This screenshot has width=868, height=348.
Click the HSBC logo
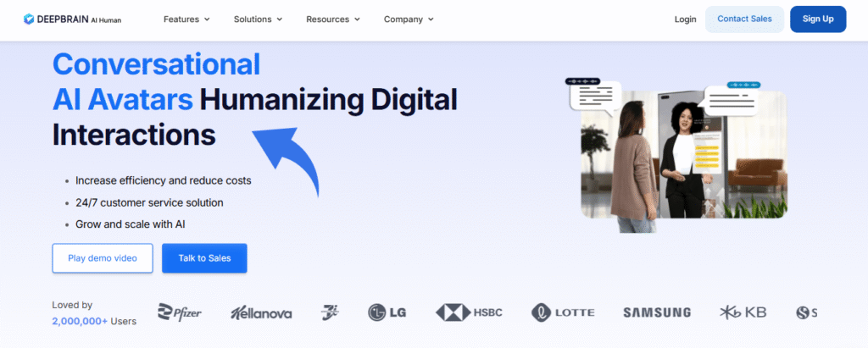(x=469, y=312)
